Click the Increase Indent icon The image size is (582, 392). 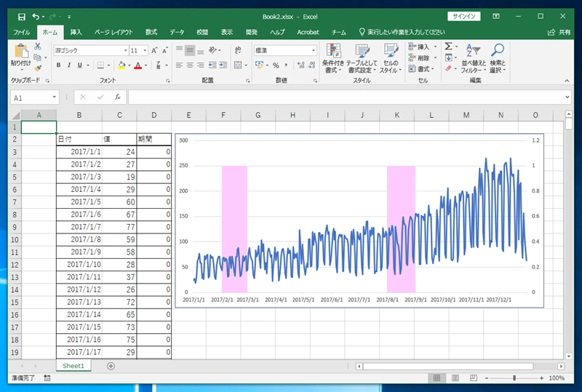[x=223, y=65]
